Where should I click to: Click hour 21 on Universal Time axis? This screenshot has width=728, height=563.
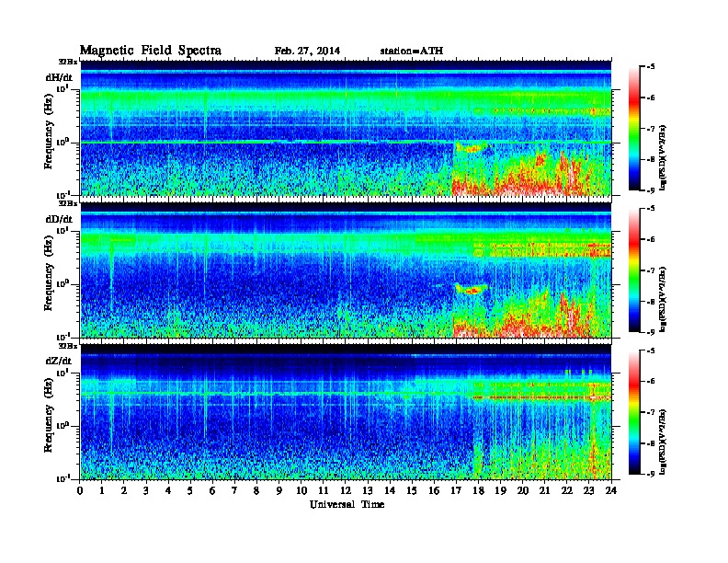pyautogui.click(x=545, y=490)
